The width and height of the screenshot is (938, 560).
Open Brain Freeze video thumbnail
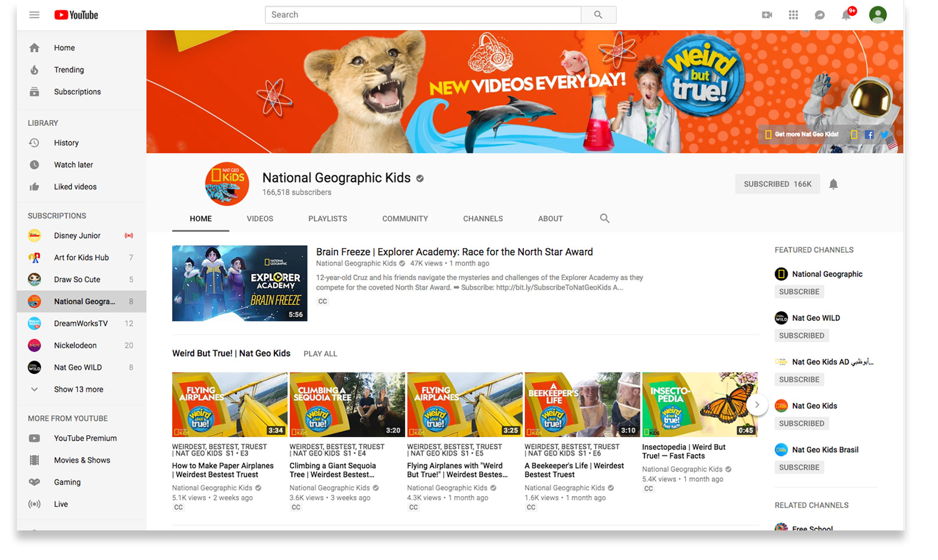(240, 283)
